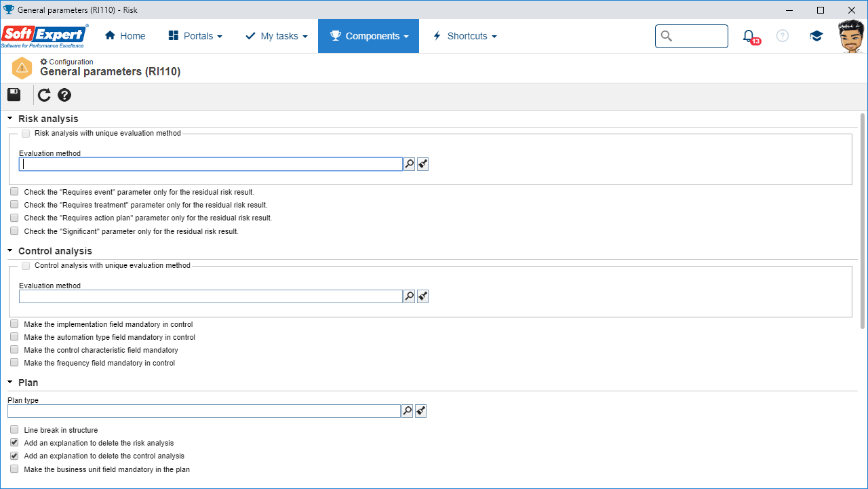
Task: Enable automation type field mandatory in control
Action: 14,337
